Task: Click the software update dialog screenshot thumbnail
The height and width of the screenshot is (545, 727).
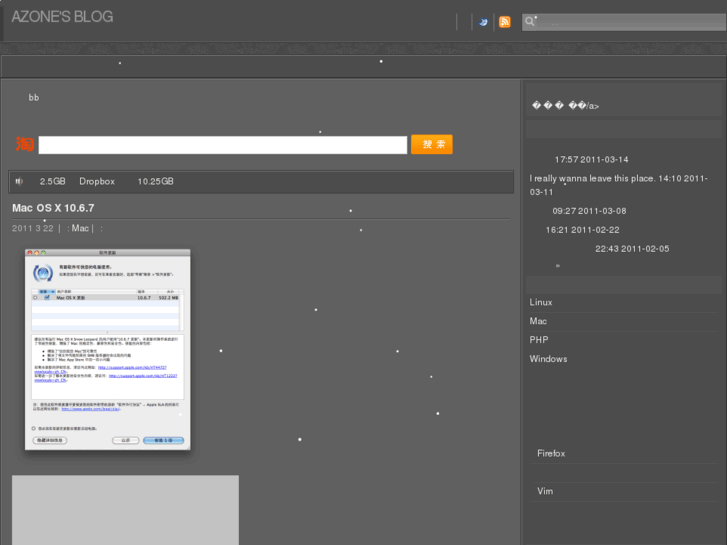Action: coord(108,349)
